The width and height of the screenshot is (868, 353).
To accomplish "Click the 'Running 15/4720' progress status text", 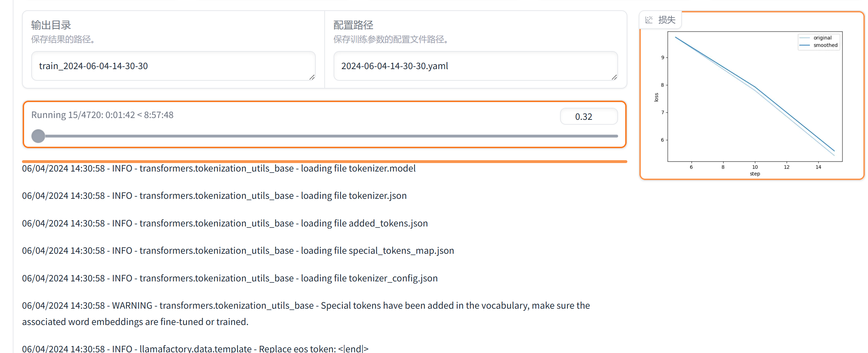I will 102,115.
